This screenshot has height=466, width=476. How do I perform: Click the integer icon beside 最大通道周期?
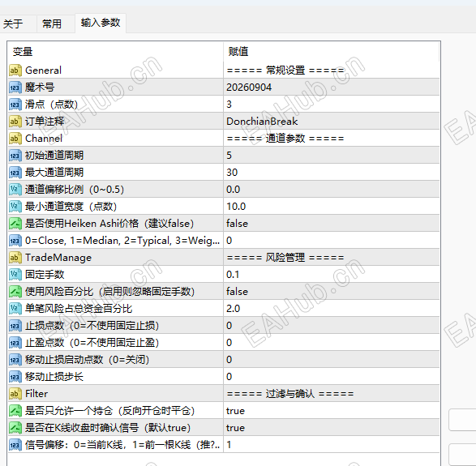15,173
